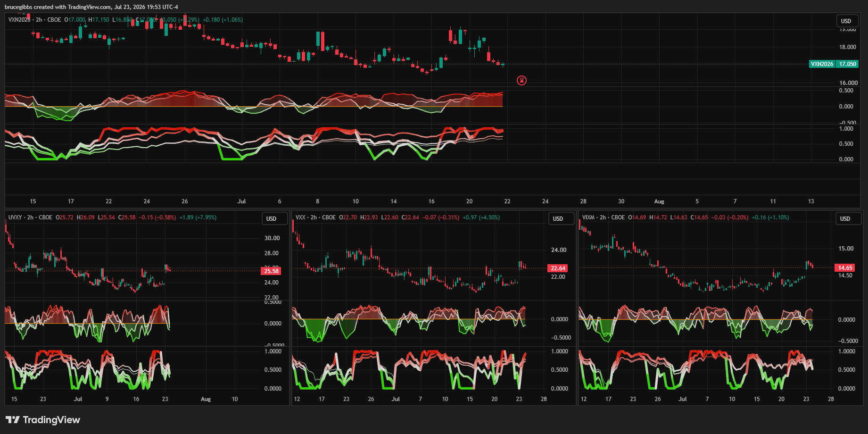The image size is (868, 434).
Task: Click the 30.00 label on UVXY price axis
Action: pyautogui.click(x=272, y=238)
